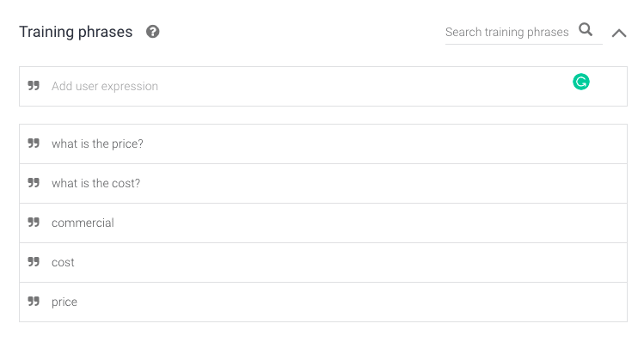
Task: Select the 'commercial' training phrase
Action: pos(83,223)
